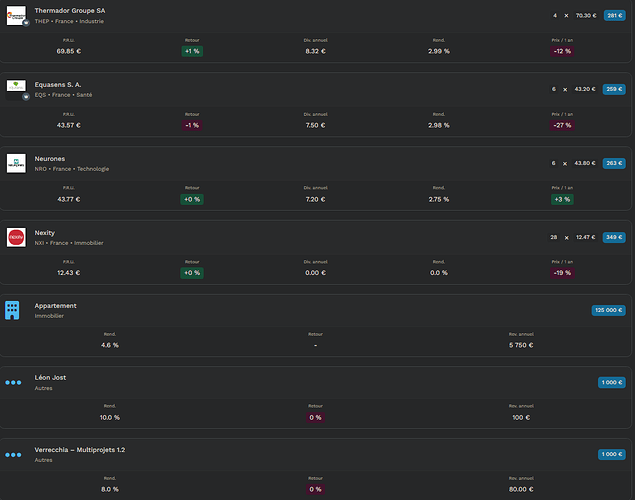Open the Verrecchia – Multiprojets 1.2 title
This screenshot has height=500, width=635.
tap(80, 450)
